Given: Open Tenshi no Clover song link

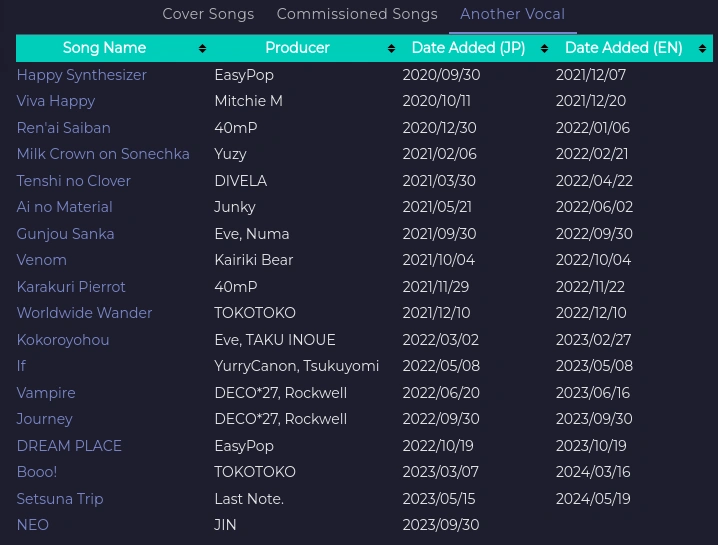Looking at the screenshot, I should click(73, 181).
